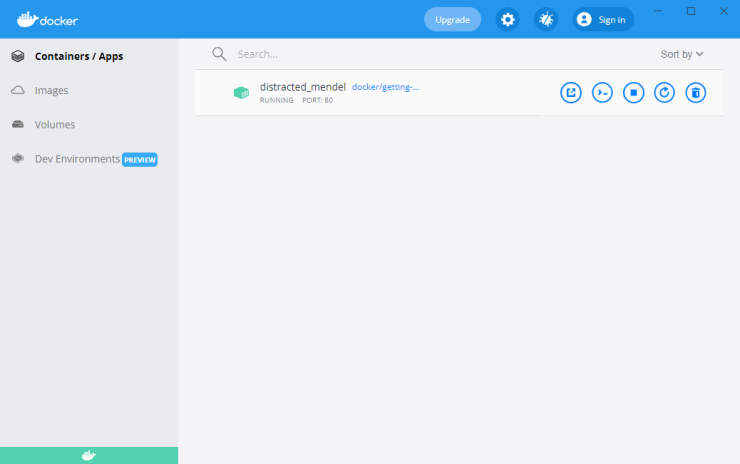Viewport: 740px width, 464px height.
Task: Select the distracted_mendel container name
Action: pos(303,87)
